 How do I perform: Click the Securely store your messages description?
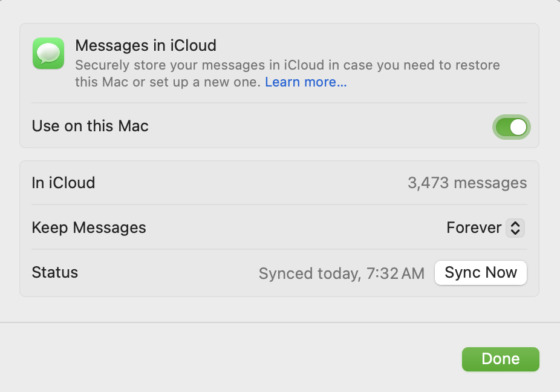point(287,65)
